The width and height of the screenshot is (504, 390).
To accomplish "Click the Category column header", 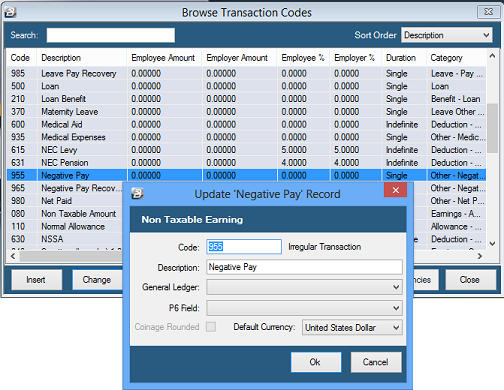I will tap(456, 58).
